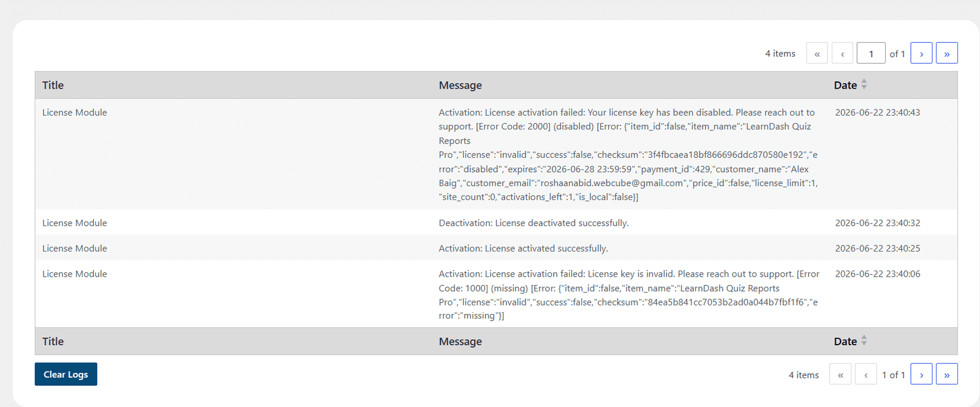Click the Title column header

click(53, 85)
